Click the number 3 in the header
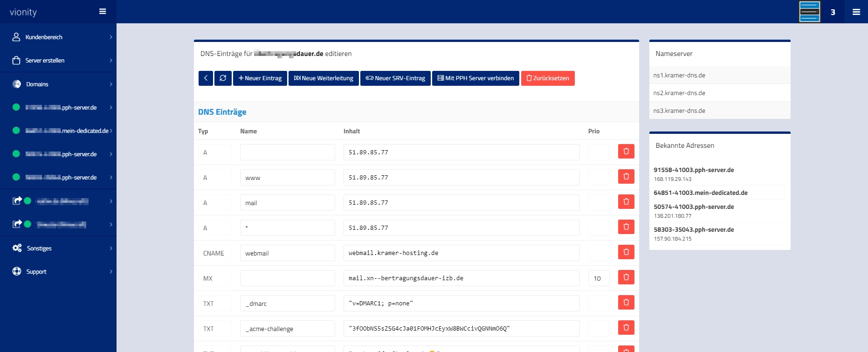Image resolution: width=868 pixels, height=352 pixels. pyautogui.click(x=833, y=12)
